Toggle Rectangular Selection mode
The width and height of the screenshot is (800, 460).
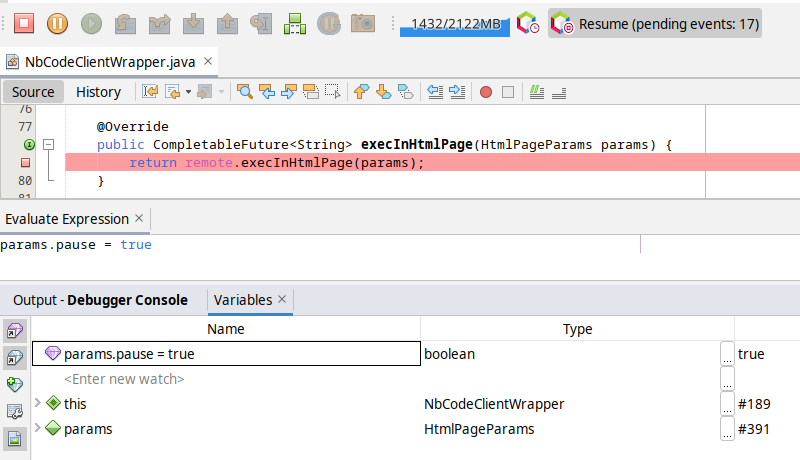click(x=333, y=92)
